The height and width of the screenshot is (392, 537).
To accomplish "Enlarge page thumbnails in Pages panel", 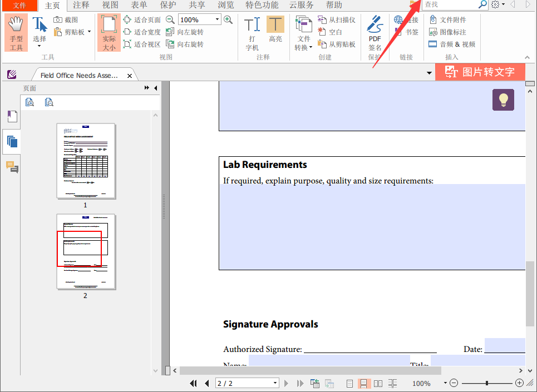I will pos(29,102).
